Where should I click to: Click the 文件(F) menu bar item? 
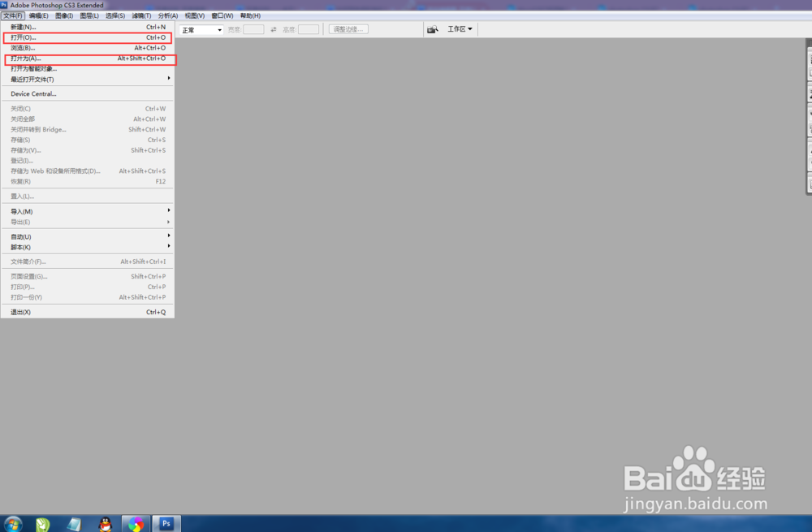pyautogui.click(x=13, y=15)
